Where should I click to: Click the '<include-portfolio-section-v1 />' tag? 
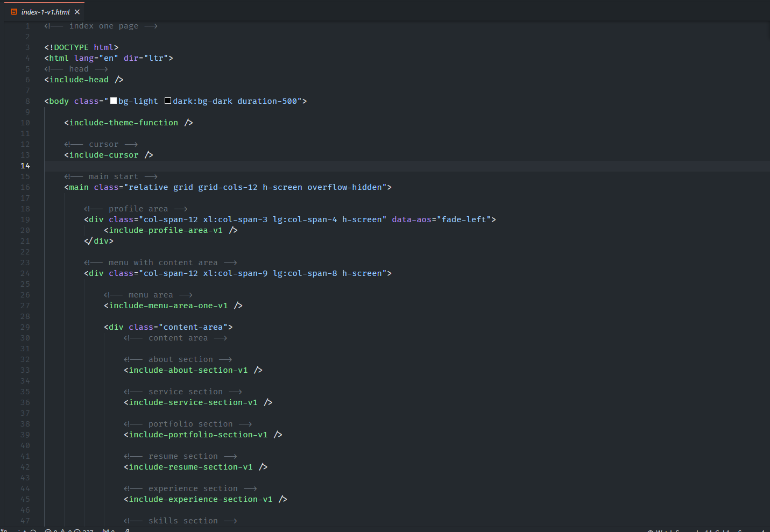pos(203,435)
